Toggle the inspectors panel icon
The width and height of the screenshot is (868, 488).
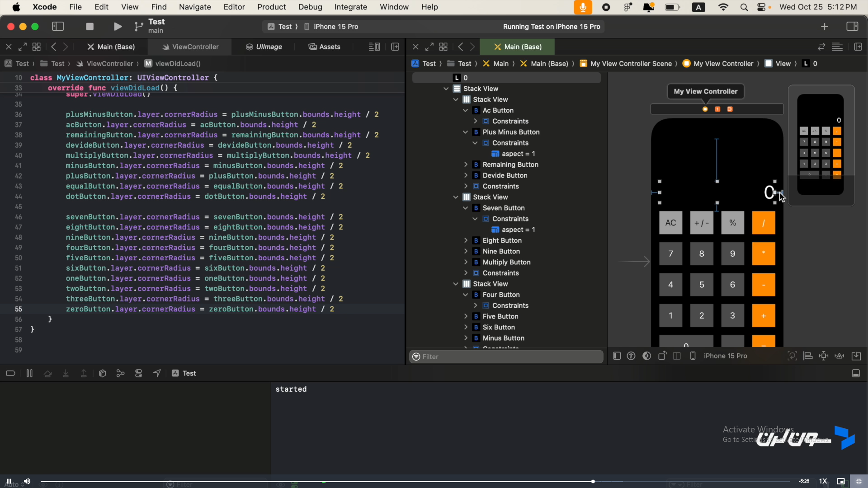[853, 27]
